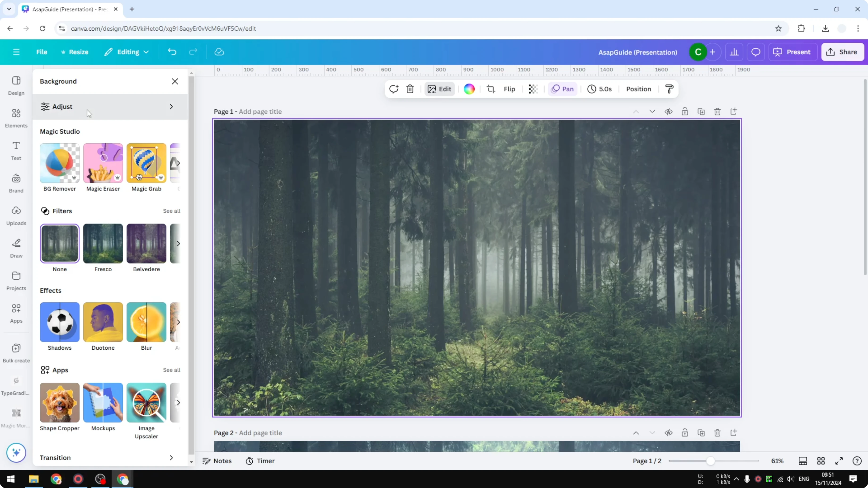Image resolution: width=868 pixels, height=488 pixels.
Task: Enable the Pan tool
Action: [562, 89]
